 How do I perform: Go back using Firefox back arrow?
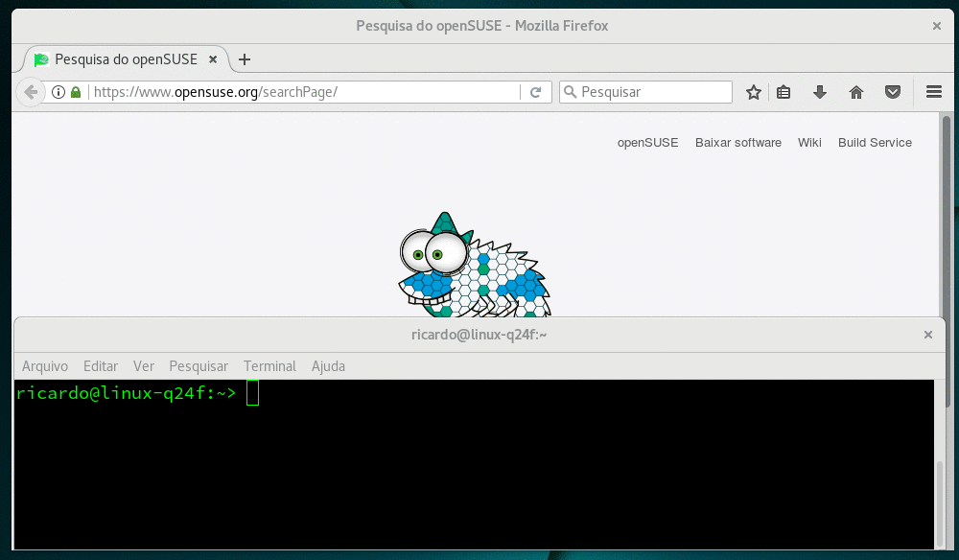pos(31,92)
